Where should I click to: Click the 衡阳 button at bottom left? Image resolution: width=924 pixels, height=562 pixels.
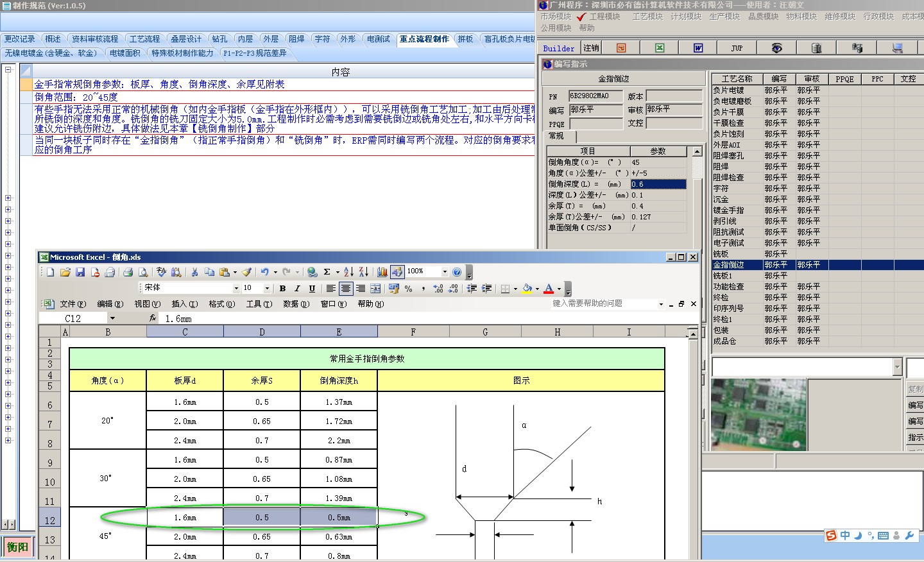[17, 547]
